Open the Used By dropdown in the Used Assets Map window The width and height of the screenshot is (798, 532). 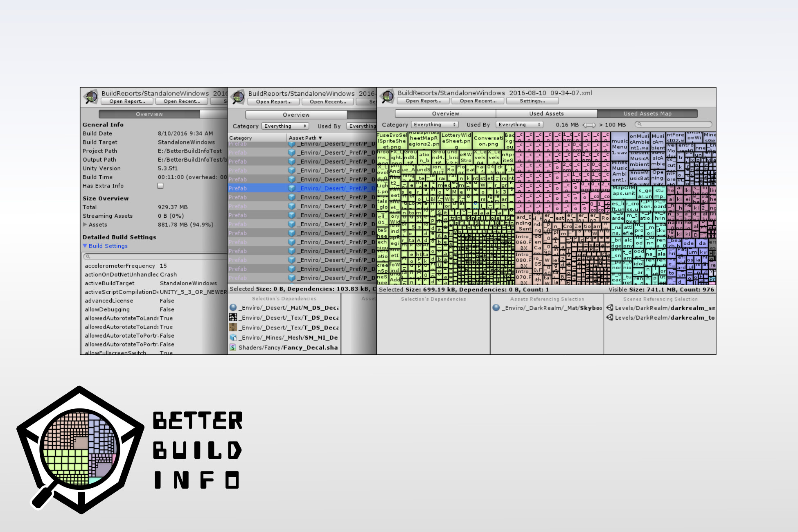[519, 125]
